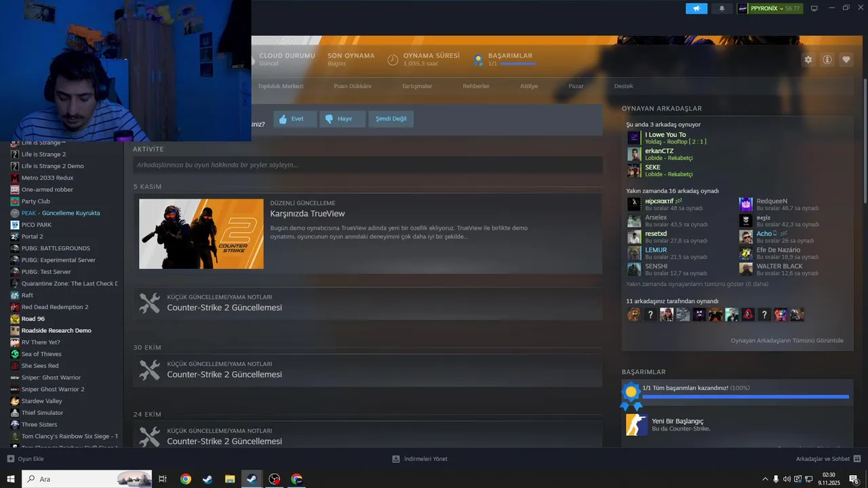Click the activity comment input field
868x488 pixels.
pyautogui.click(x=368, y=165)
